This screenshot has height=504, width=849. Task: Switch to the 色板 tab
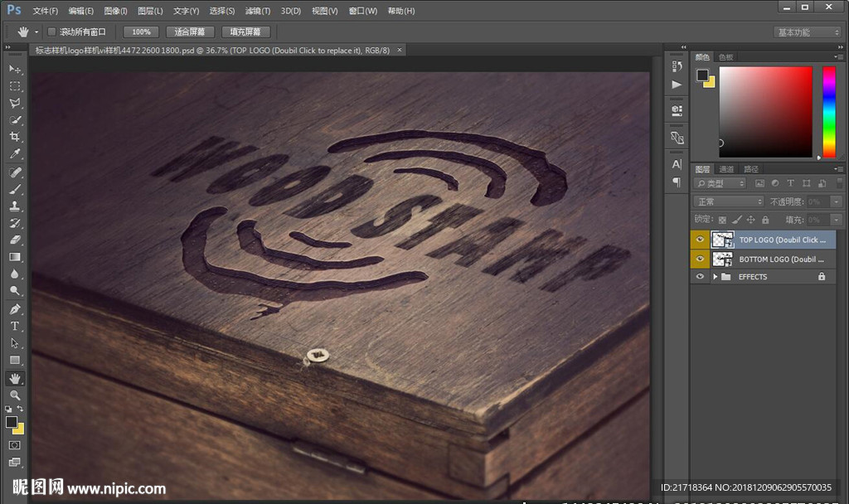[x=725, y=57]
